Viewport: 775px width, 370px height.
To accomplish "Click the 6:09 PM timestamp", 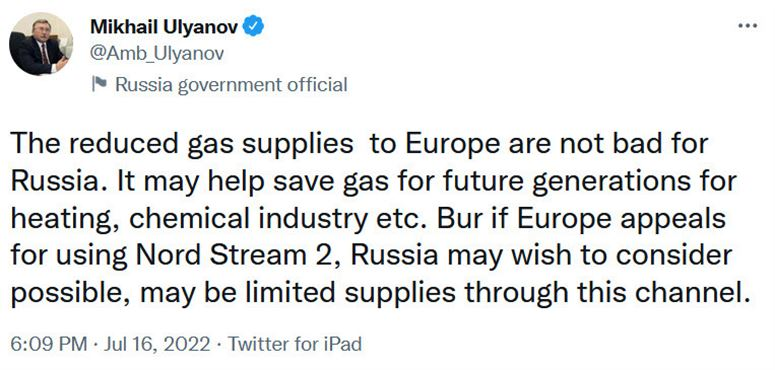I will [48, 343].
